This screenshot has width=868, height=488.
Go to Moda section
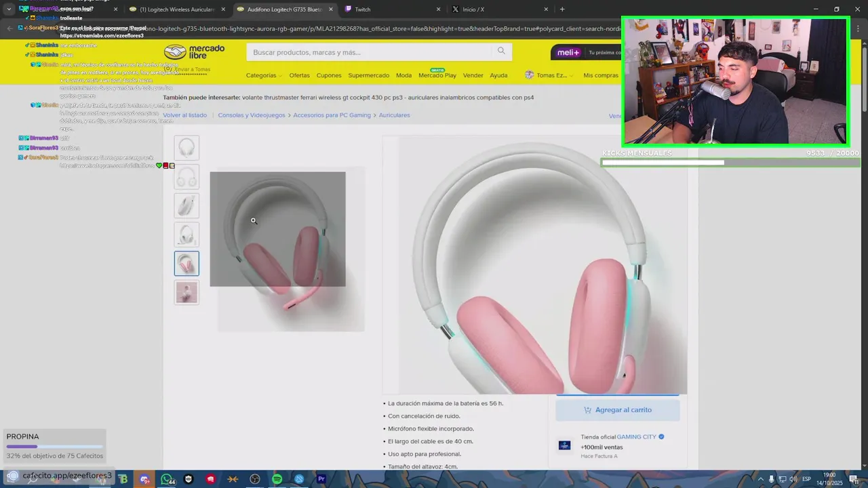click(403, 75)
